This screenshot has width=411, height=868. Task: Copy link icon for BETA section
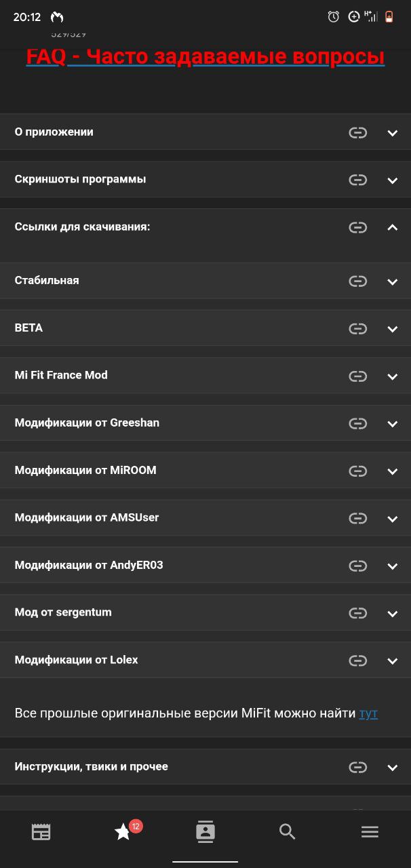click(x=357, y=329)
